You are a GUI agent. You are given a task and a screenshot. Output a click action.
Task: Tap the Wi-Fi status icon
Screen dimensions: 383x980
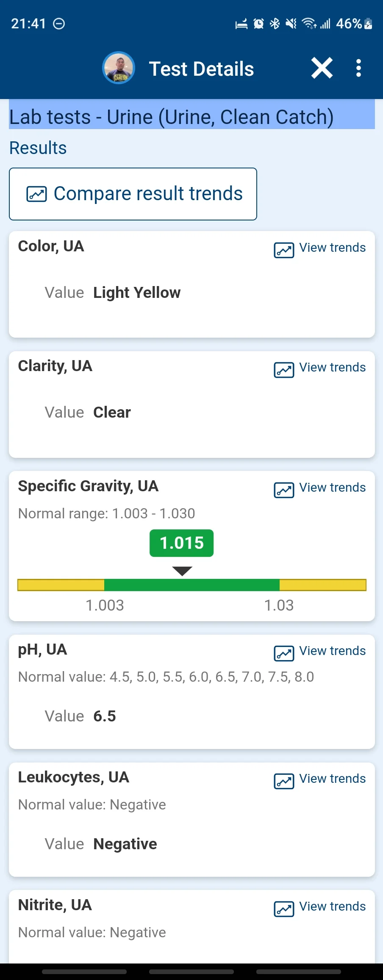[x=309, y=24]
